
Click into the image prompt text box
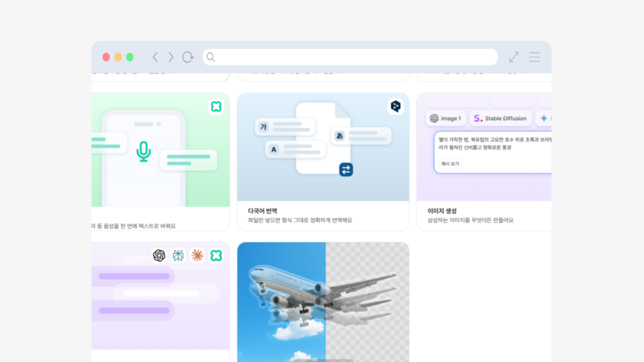[x=493, y=152]
